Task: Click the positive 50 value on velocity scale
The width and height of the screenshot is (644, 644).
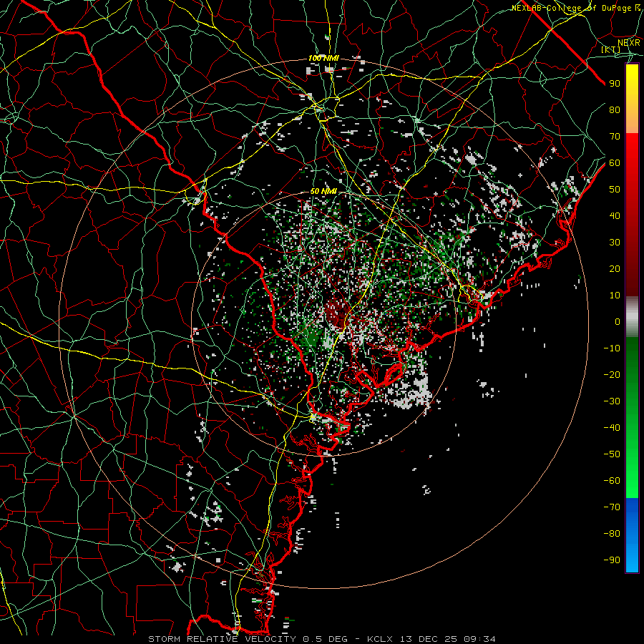Action: pos(615,190)
